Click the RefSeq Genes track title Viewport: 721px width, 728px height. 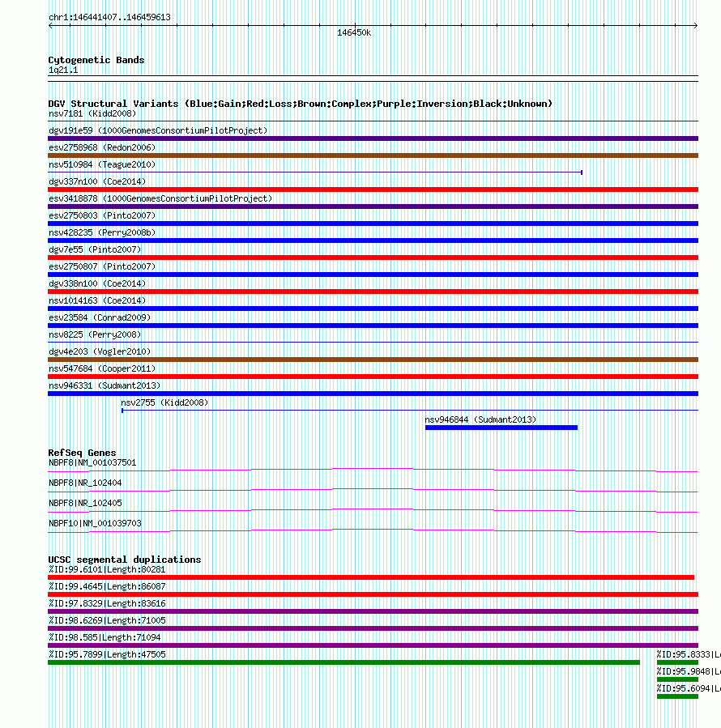coord(83,453)
